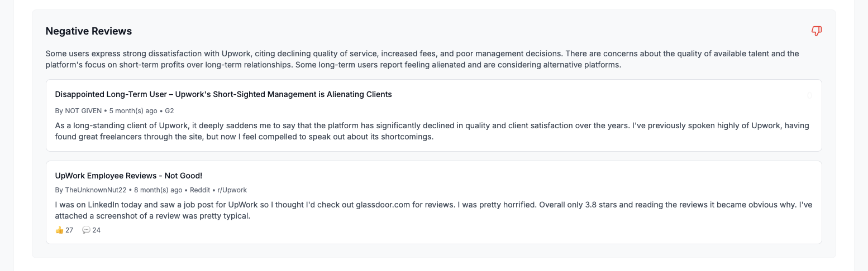Click the thumbs-up emoji on the Reddit review
868x271 pixels.
click(x=59, y=230)
